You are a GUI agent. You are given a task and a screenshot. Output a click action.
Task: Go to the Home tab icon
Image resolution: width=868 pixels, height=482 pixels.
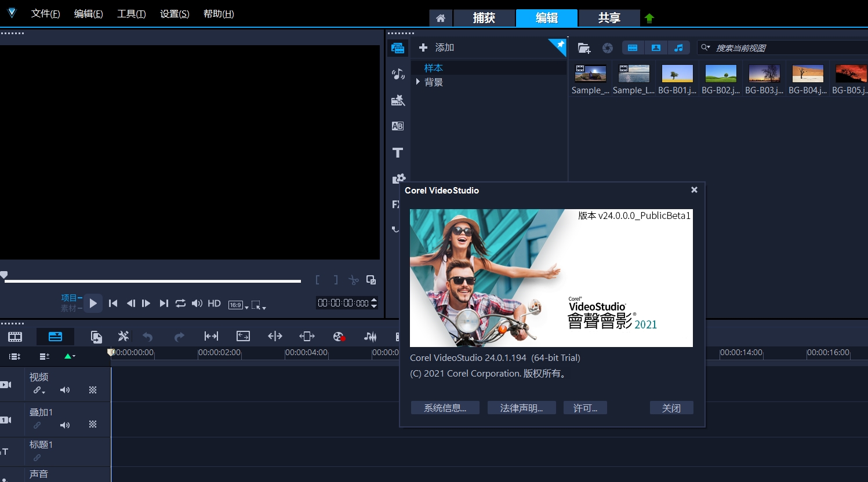pyautogui.click(x=441, y=19)
